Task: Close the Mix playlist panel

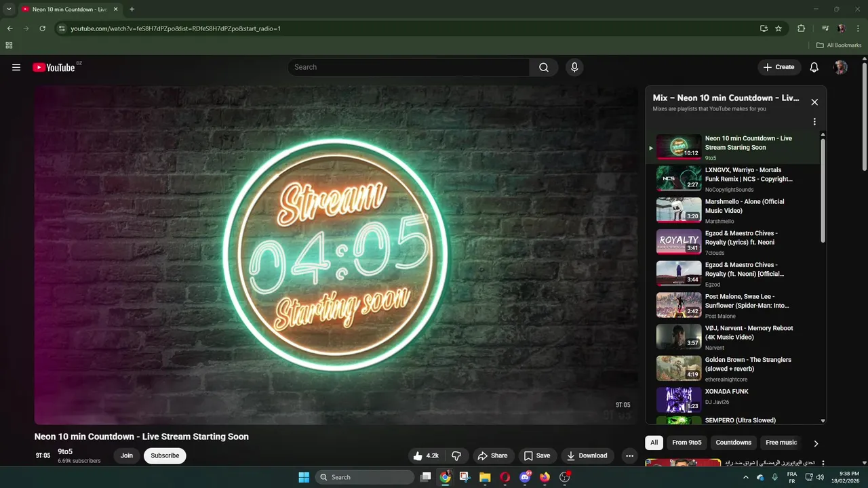Action: coord(814,102)
